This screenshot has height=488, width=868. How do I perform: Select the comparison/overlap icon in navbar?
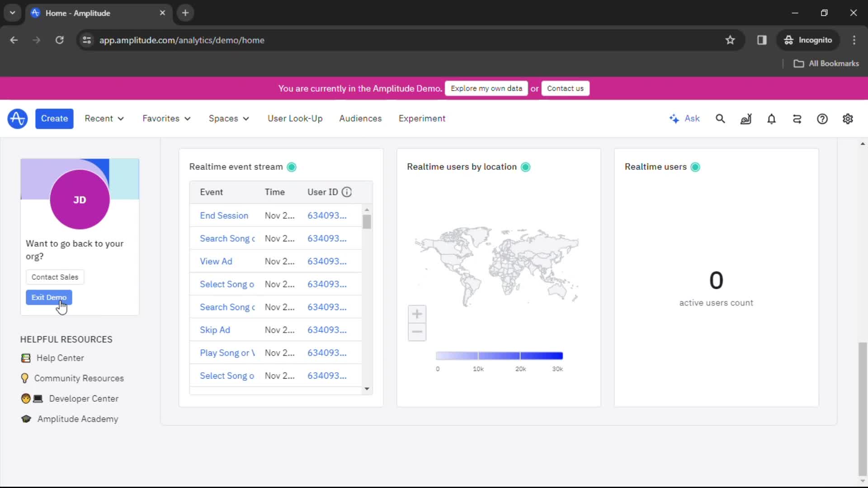(x=797, y=118)
